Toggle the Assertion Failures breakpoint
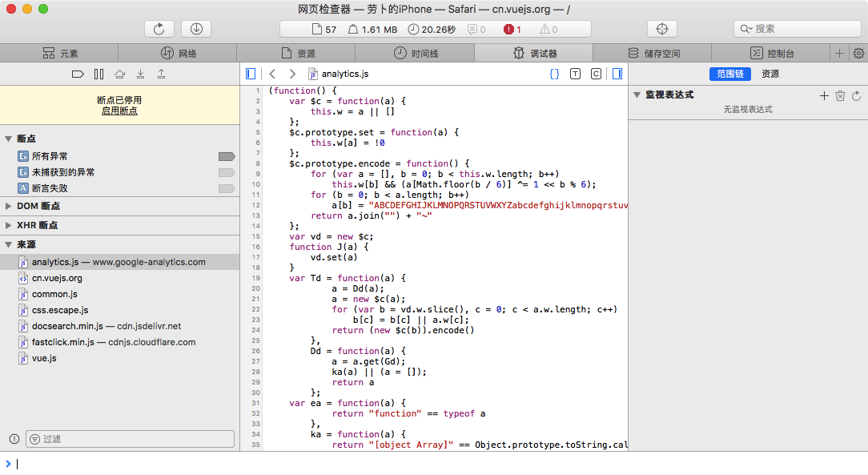Image resolution: width=868 pixels, height=475 pixels. 227,189
